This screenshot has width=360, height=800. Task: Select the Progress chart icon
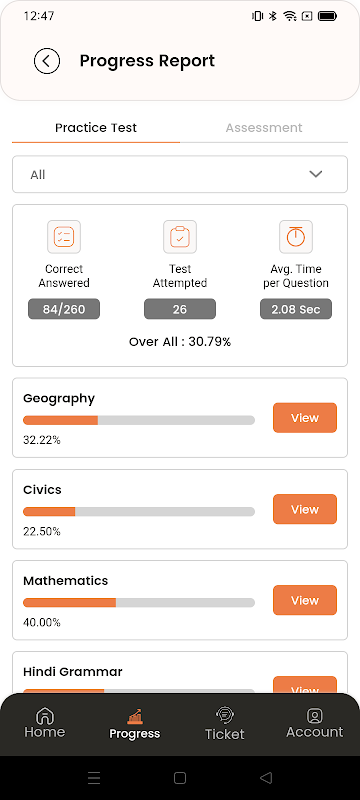(x=135, y=716)
